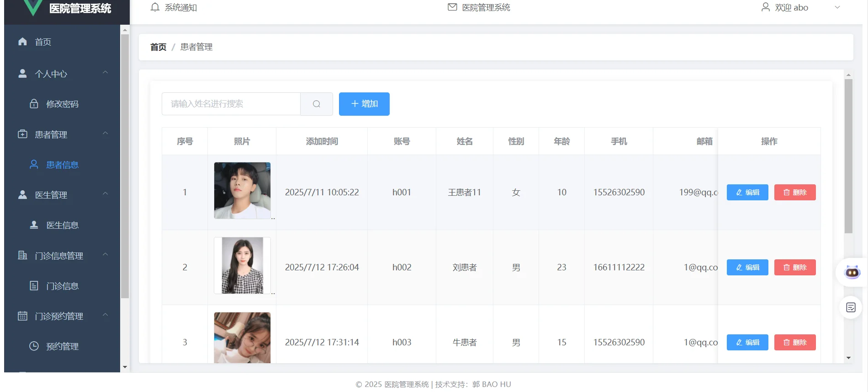
Task: Click the 门诊信息管理 building icon
Action: coord(22,255)
